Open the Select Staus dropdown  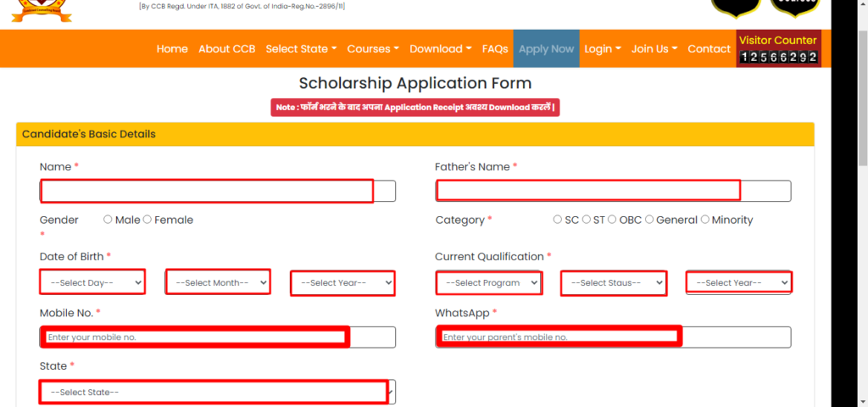(x=614, y=282)
